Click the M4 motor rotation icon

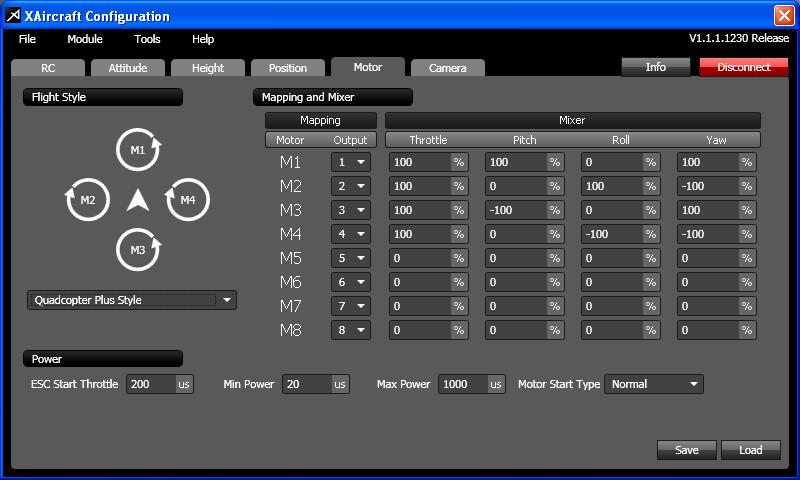tap(187, 199)
